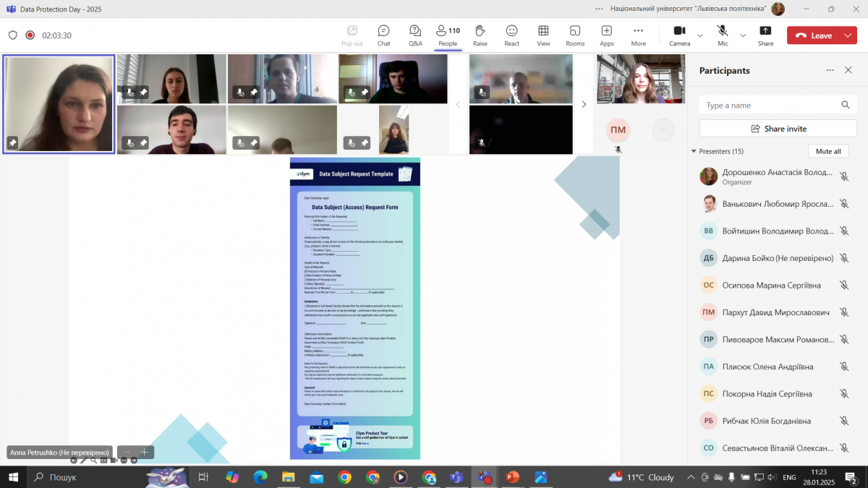Click the Mute all button
This screenshot has height=488, width=868.
pos(828,151)
